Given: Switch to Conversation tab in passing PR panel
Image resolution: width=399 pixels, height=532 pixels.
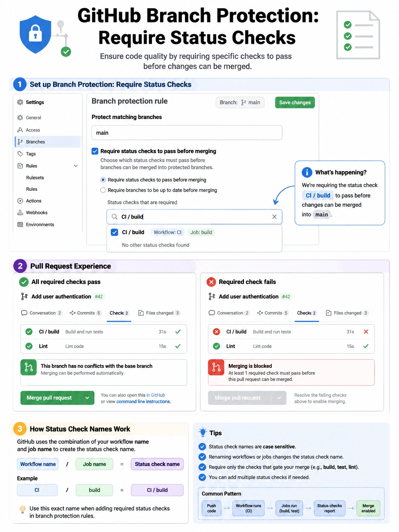Looking at the screenshot, I should 42,313.
